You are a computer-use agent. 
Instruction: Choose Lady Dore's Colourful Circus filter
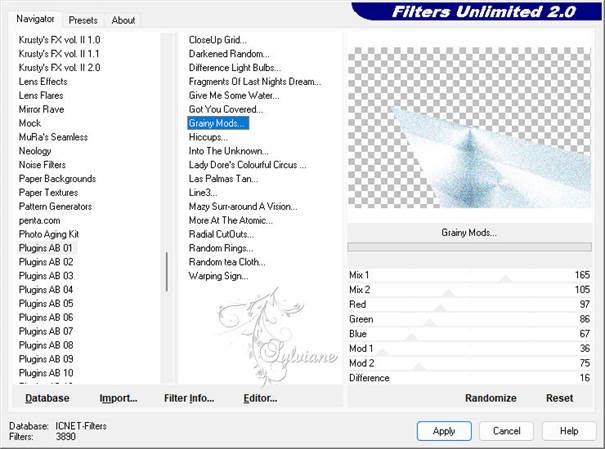247,165
